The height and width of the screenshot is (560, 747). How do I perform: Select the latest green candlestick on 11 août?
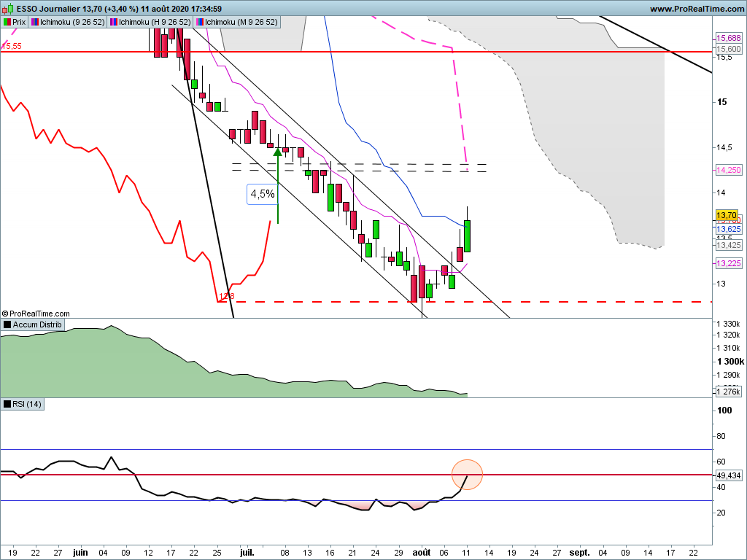pyautogui.click(x=468, y=236)
